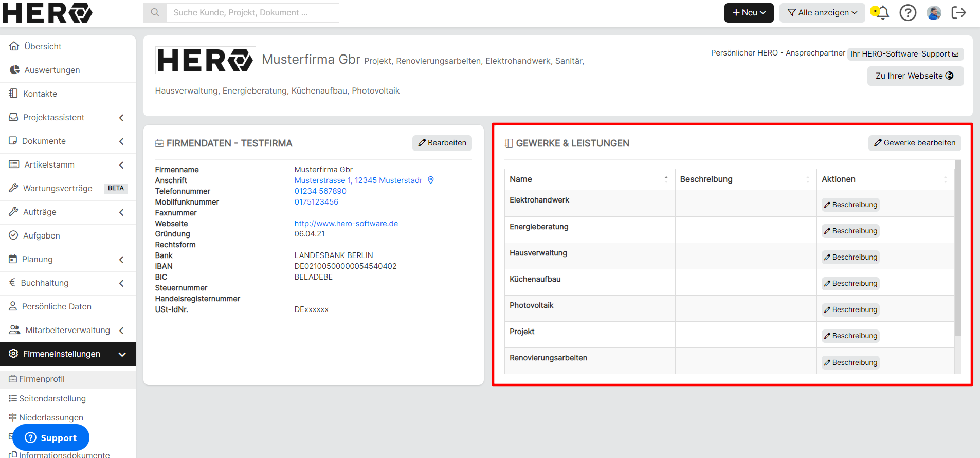
Task: Open Kontakte in sidebar
Action: tap(68, 94)
